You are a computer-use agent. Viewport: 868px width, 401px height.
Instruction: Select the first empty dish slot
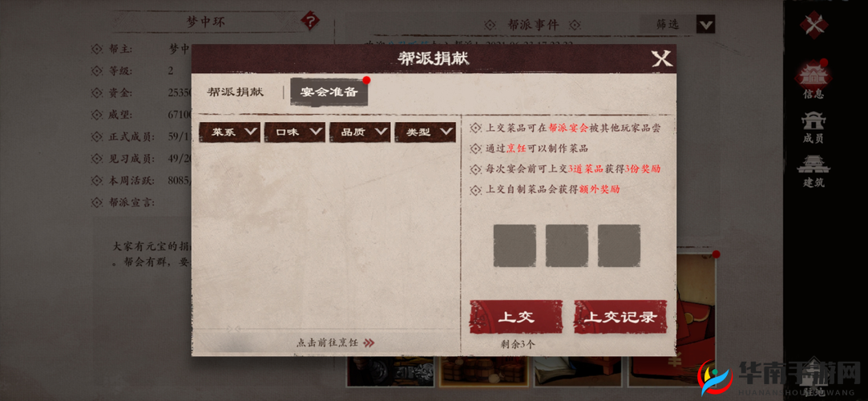(x=515, y=246)
